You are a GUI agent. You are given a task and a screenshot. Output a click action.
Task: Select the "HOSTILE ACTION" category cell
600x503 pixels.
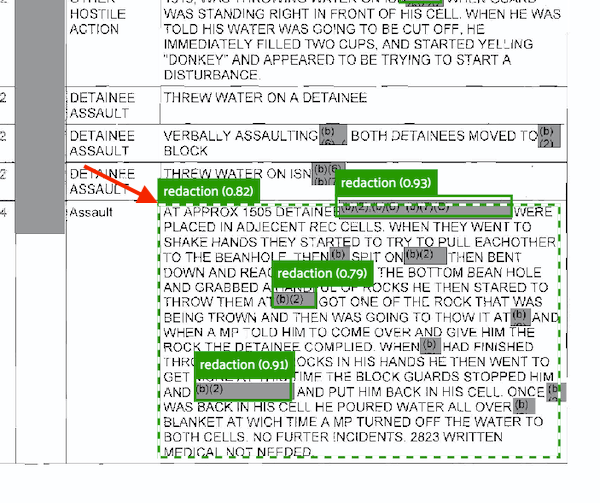click(96, 20)
